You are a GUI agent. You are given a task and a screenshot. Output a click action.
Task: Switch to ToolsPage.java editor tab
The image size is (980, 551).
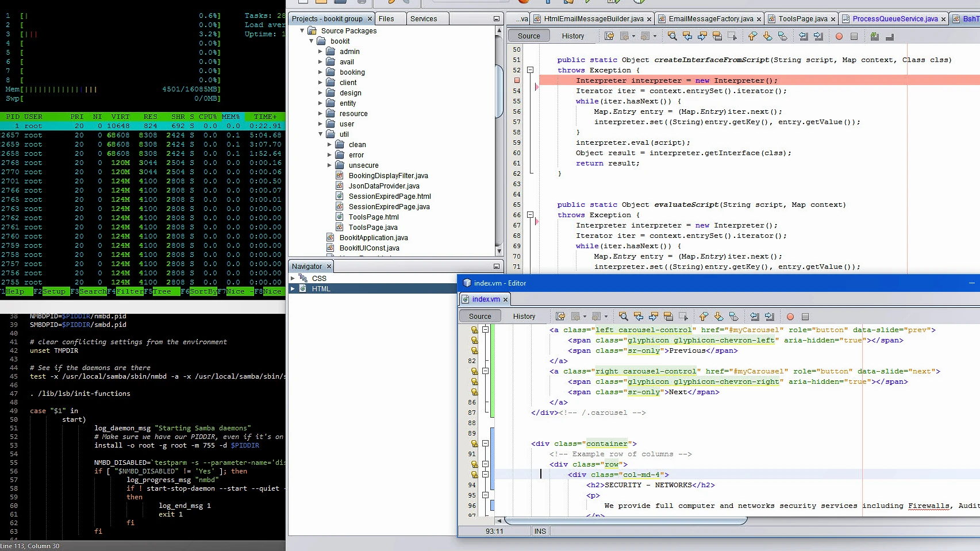tap(803, 19)
